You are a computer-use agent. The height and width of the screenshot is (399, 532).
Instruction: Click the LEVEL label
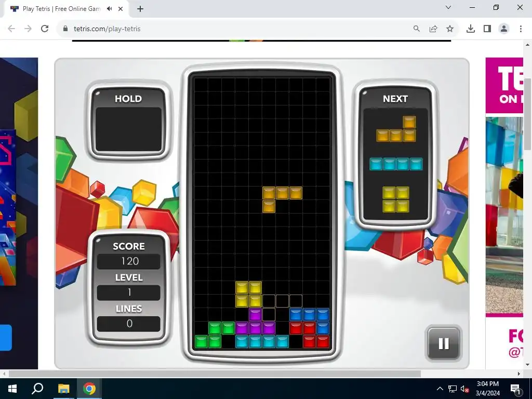(129, 277)
